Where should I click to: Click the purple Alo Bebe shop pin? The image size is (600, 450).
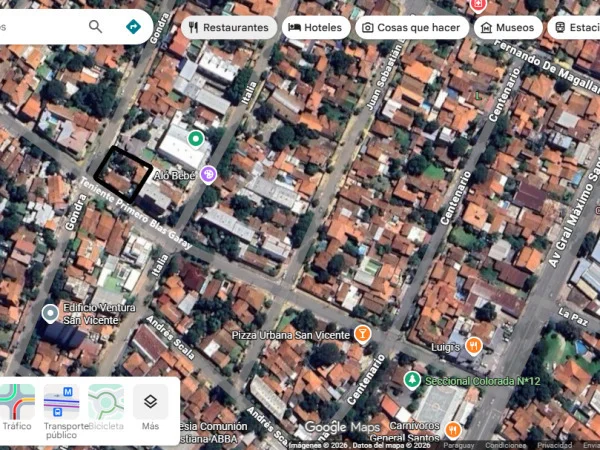point(208,175)
